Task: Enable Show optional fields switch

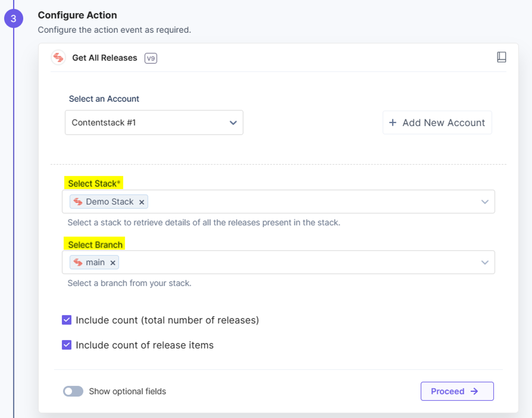Action: coord(73,391)
